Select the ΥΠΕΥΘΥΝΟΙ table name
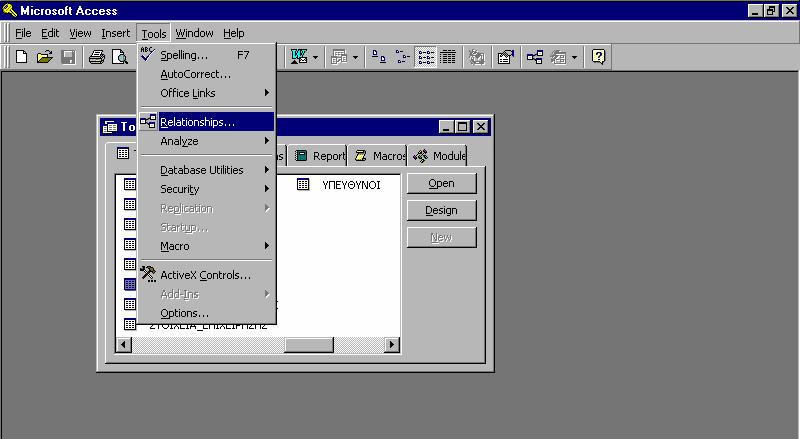The height and width of the screenshot is (439, 800). click(x=351, y=185)
